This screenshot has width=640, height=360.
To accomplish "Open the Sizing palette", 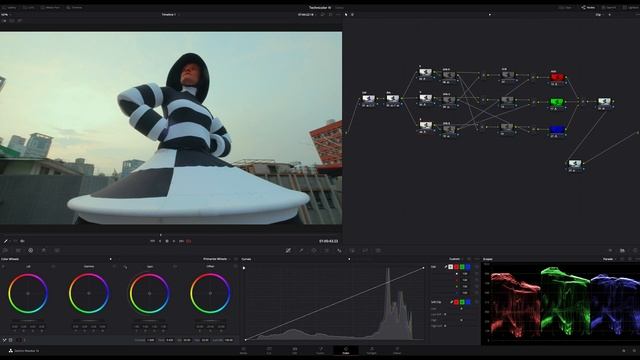I will (365, 250).
